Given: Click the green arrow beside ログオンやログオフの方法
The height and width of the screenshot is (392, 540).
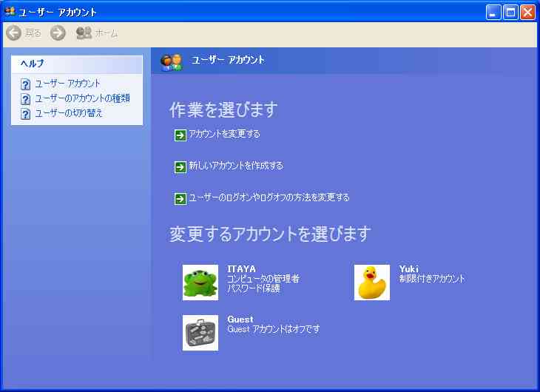Looking at the screenshot, I should [180, 199].
